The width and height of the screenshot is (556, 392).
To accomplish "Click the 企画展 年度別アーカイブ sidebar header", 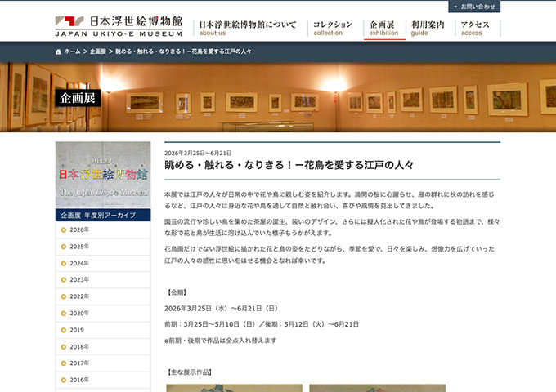I will pyautogui.click(x=103, y=215).
